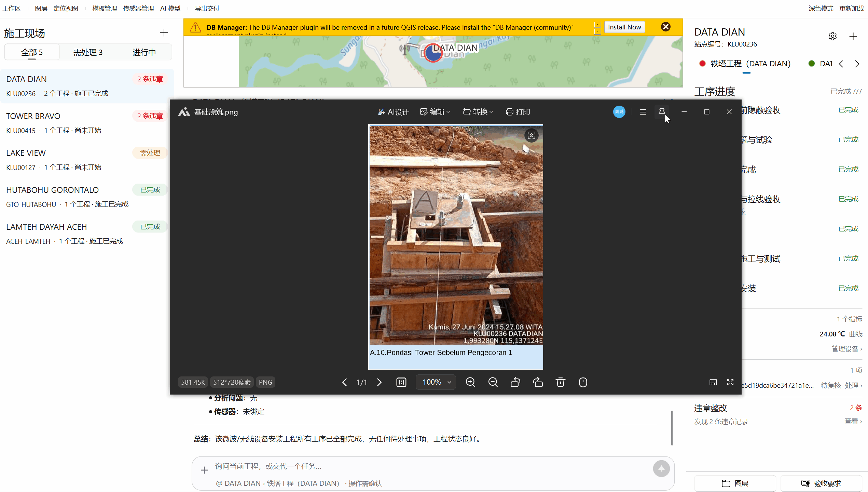868x492 pixels.
Task: Click the user avatar in image viewer
Action: click(619, 112)
